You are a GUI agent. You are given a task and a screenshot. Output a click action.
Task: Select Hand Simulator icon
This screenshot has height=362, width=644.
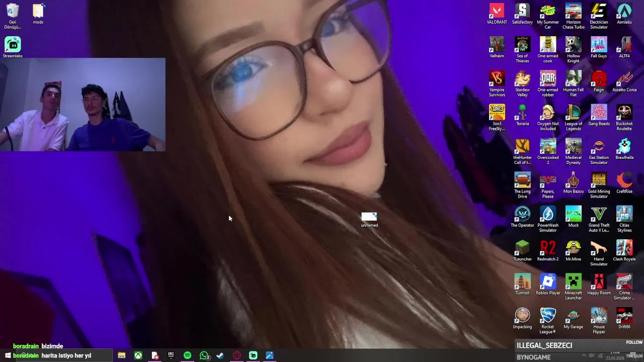tap(599, 252)
